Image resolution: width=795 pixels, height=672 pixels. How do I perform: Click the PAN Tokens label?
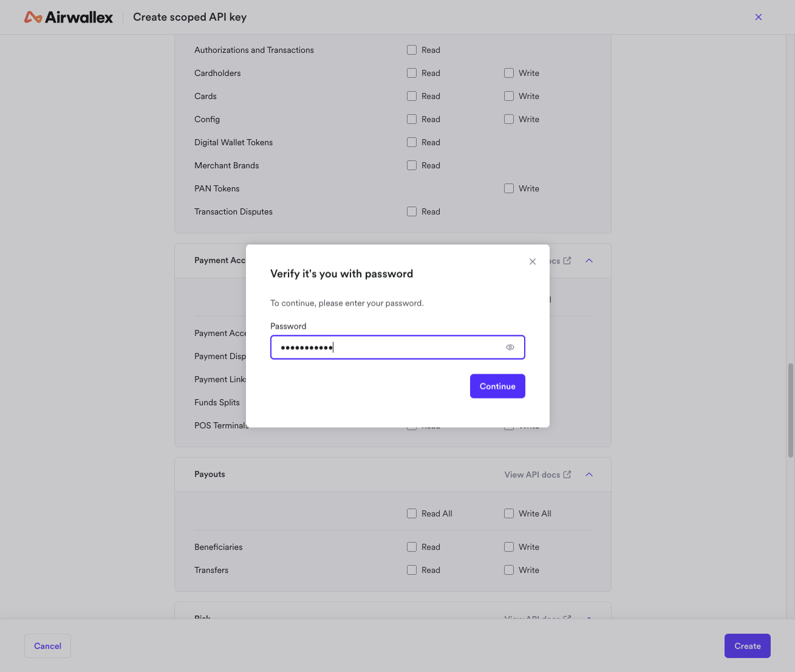click(x=217, y=188)
